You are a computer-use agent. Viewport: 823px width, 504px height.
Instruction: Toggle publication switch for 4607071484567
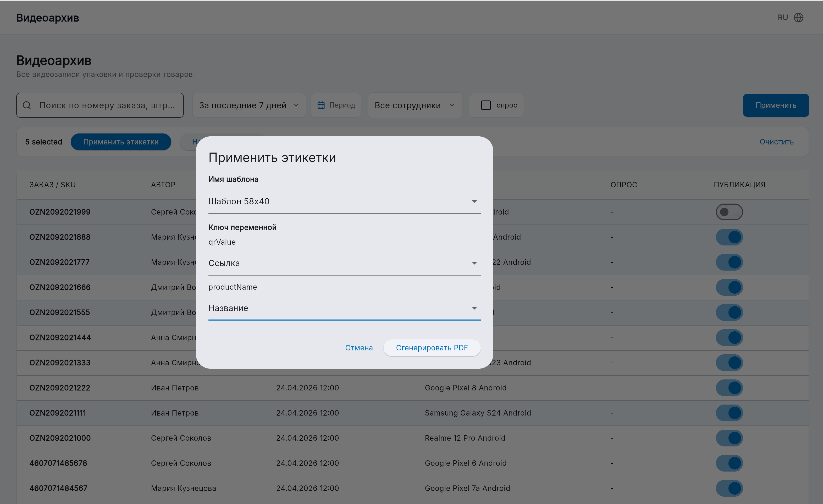click(x=729, y=488)
